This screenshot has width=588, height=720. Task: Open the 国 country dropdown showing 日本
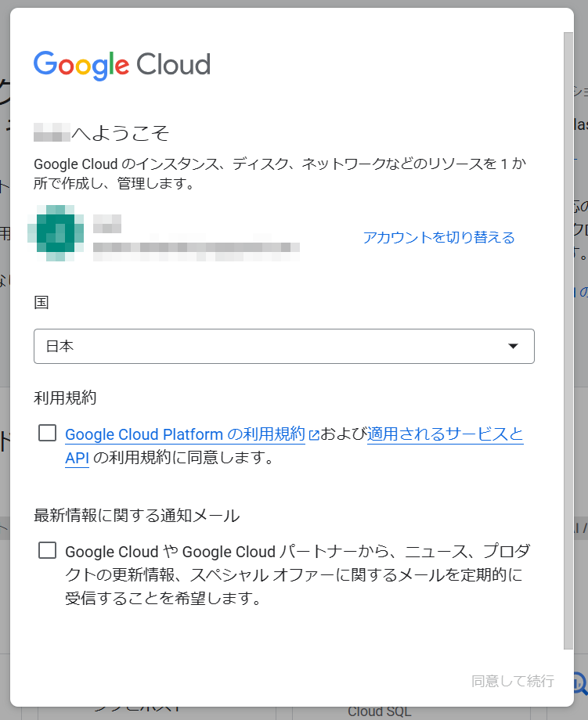(283, 346)
